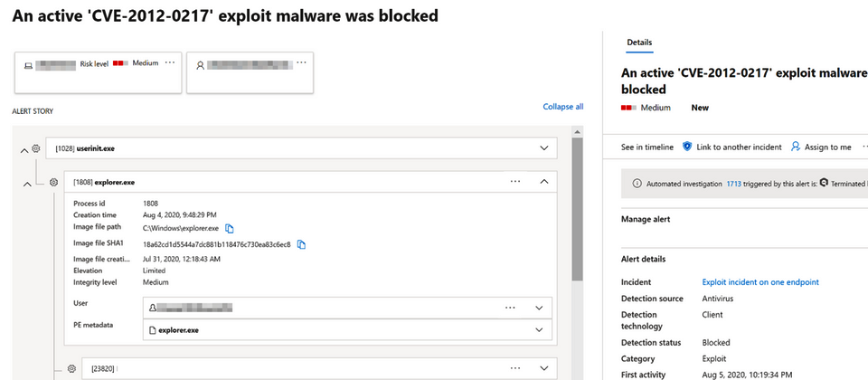Click Collapse all in alert story

coord(562,107)
